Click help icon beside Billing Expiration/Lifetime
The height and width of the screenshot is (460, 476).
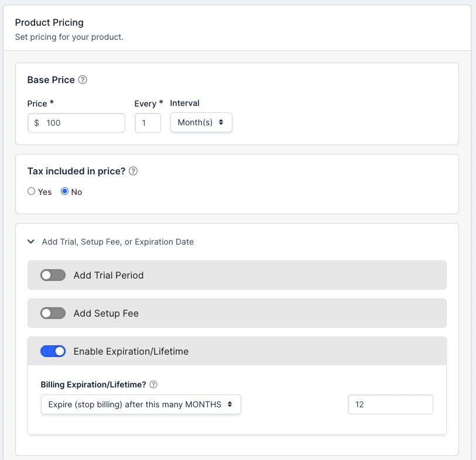(x=153, y=385)
